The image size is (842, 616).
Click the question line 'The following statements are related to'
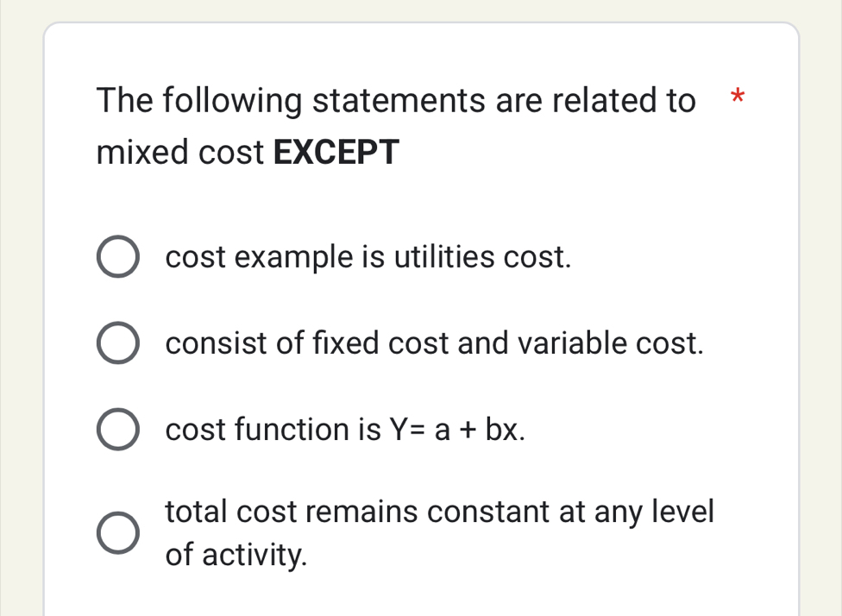396,101
